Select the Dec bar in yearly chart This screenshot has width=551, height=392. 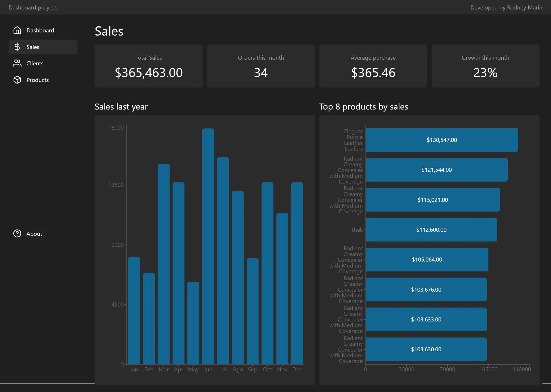point(297,273)
